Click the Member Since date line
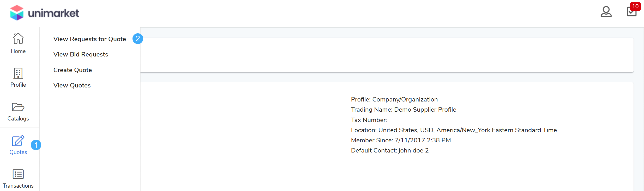This screenshot has height=191, width=644. coord(401,140)
